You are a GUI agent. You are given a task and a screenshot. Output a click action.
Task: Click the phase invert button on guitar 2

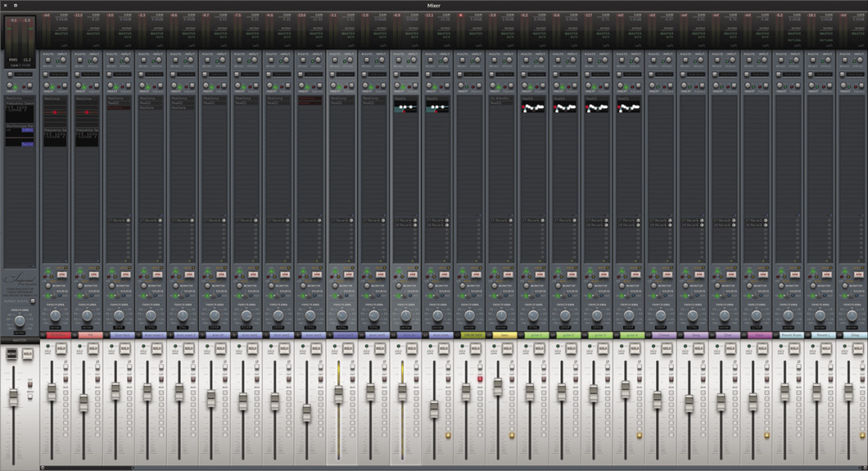(x=576, y=366)
